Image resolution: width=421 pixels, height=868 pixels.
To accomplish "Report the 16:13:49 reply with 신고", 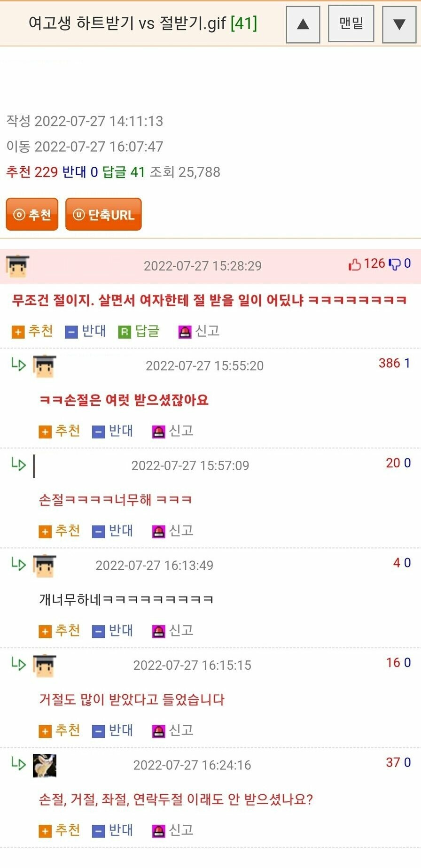I will (x=173, y=630).
